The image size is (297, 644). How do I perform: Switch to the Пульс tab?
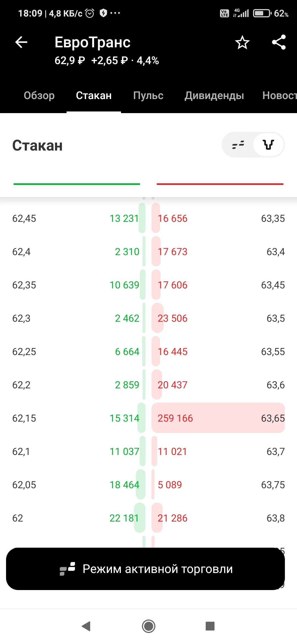148,95
